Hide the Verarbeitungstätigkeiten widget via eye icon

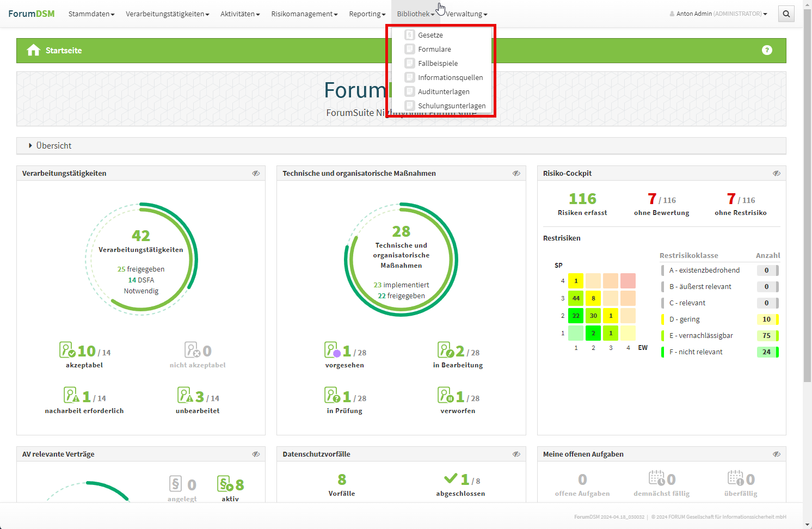256,174
